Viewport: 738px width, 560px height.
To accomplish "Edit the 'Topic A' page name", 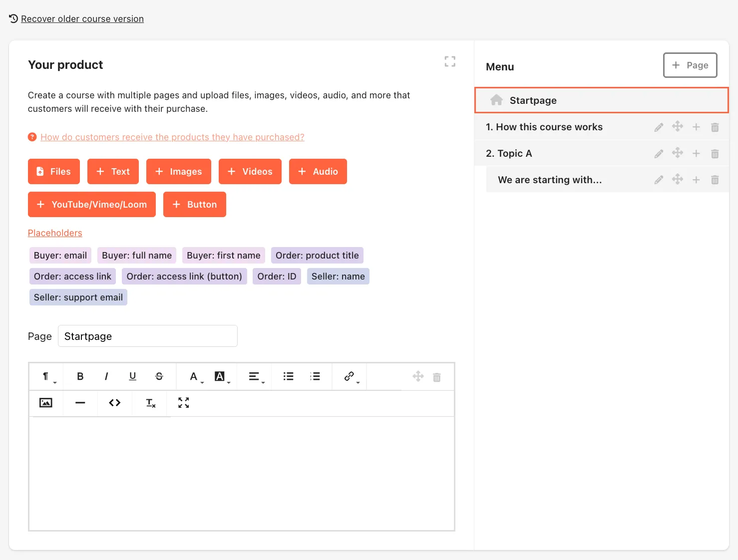I will (x=659, y=154).
